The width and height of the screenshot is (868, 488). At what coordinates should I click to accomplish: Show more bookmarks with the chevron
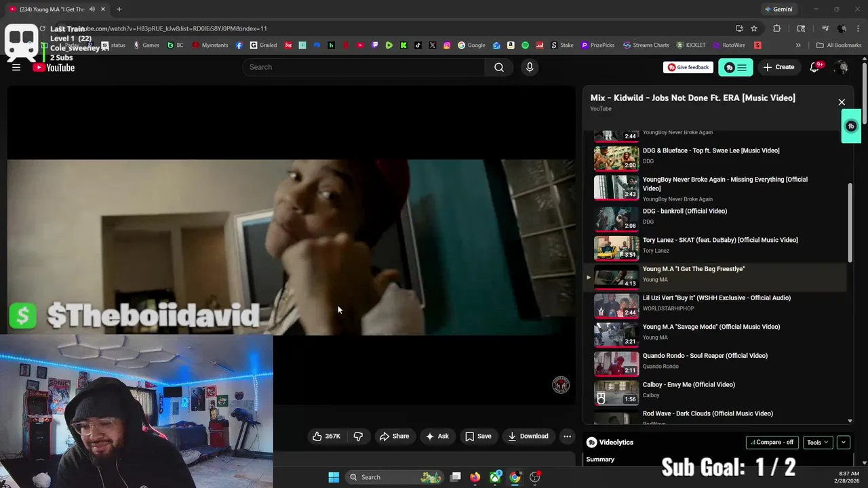coord(798,45)
